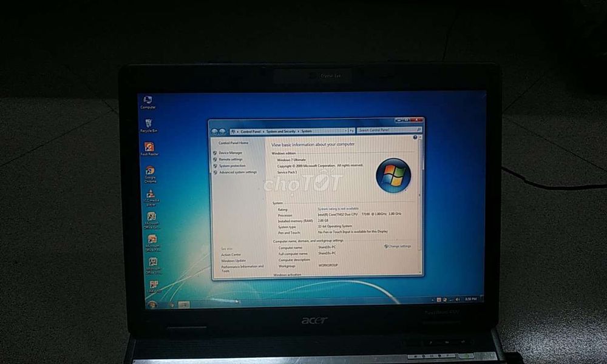Screen dimensions: 607x364
Task: Open Action Center link
Action: tap(231, 255)
